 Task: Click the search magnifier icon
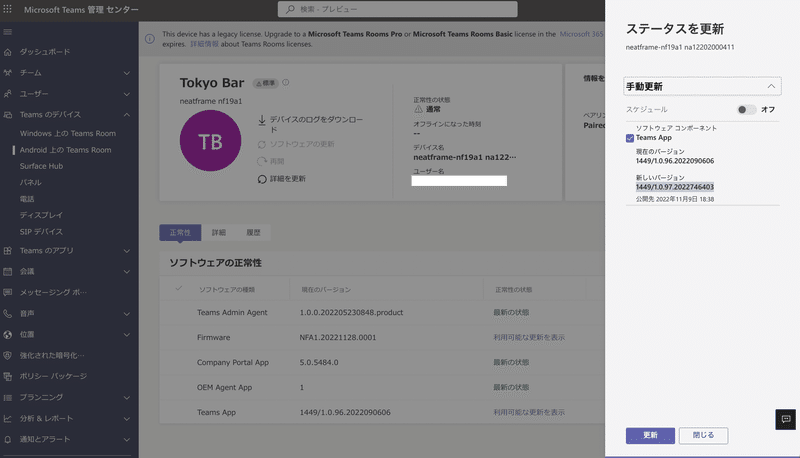(290, 9)
